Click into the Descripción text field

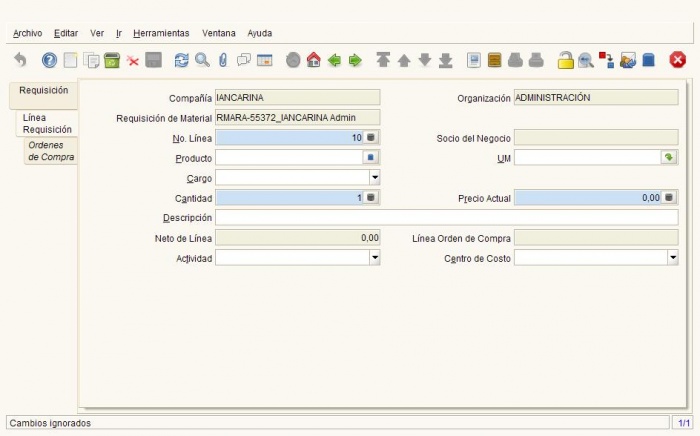click(x=447, y=218)
